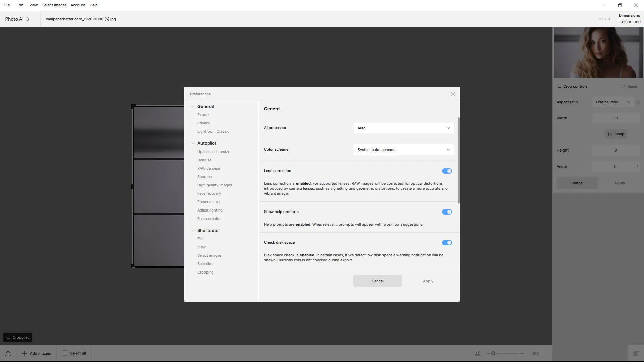Toggle the Check disk space switch
644x362 pixels.
(x=447, y=243)
